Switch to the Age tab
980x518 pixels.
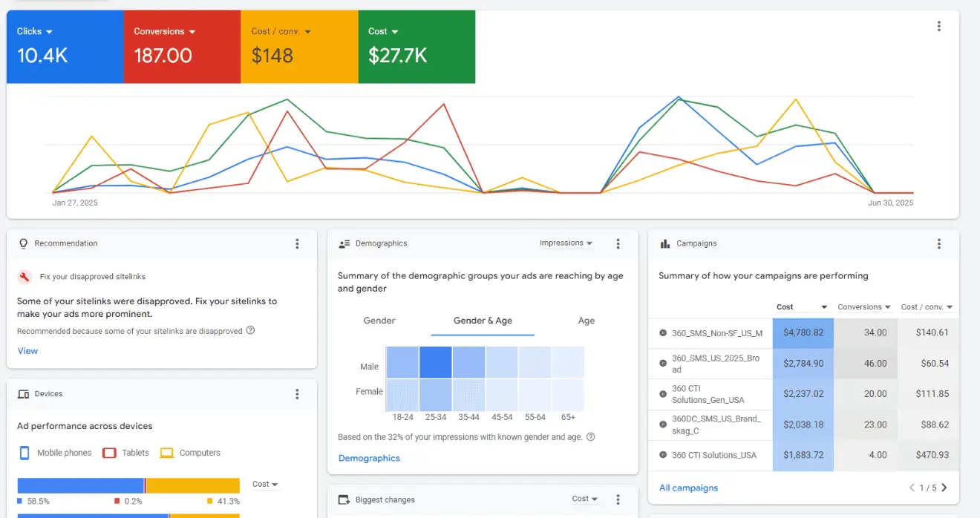tap(586, 321)
